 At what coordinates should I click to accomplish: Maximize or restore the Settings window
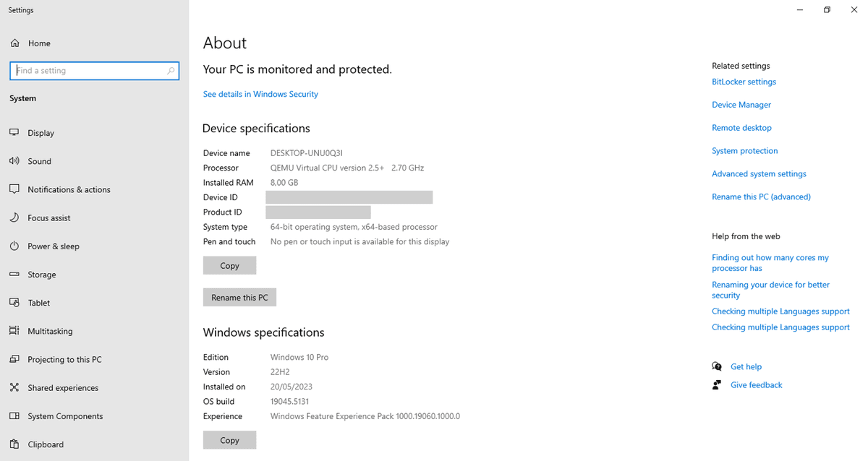(x=827, y=10)
